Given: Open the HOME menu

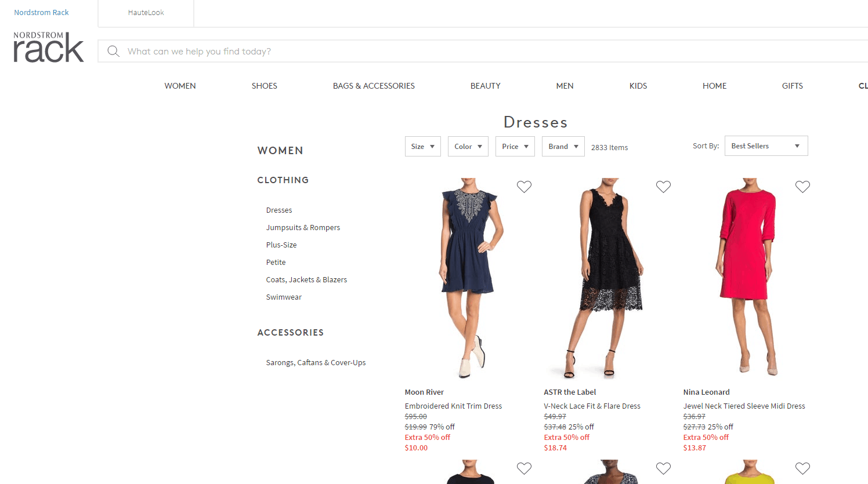Looking at the screenshot, I should [x=714, y=86].
